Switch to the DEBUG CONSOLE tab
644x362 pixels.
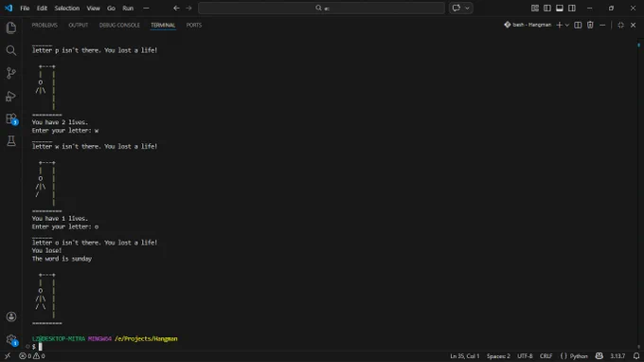[119, 25]
